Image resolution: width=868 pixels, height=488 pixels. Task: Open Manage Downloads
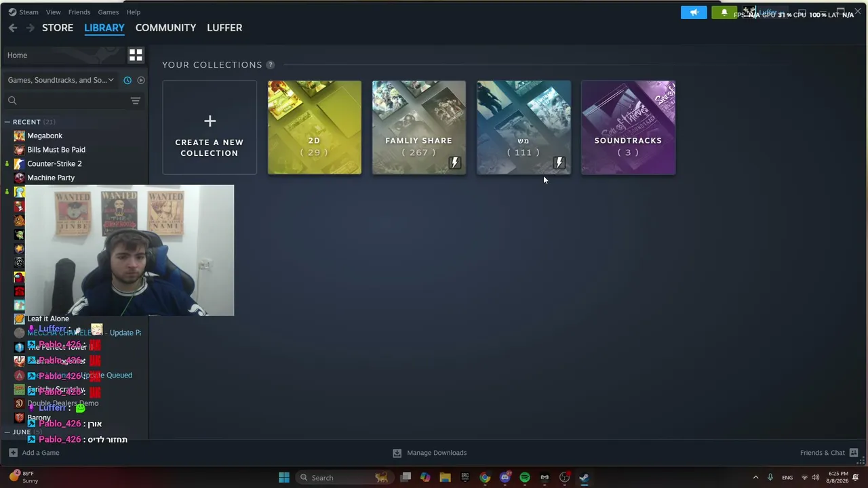click(430, 453)
